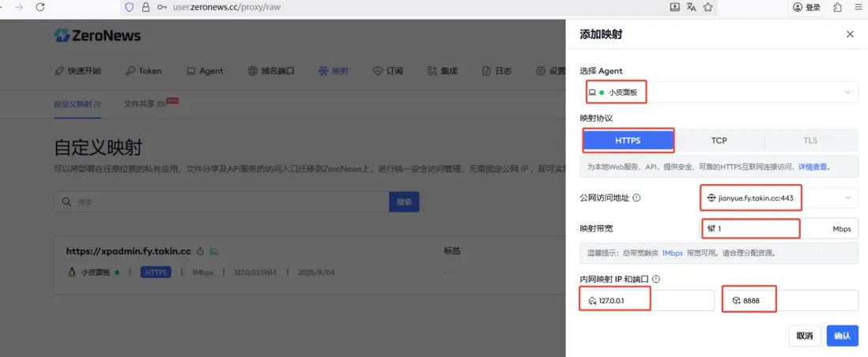Click the 8888 port input field
868x357 pixels.
[791, 301]
